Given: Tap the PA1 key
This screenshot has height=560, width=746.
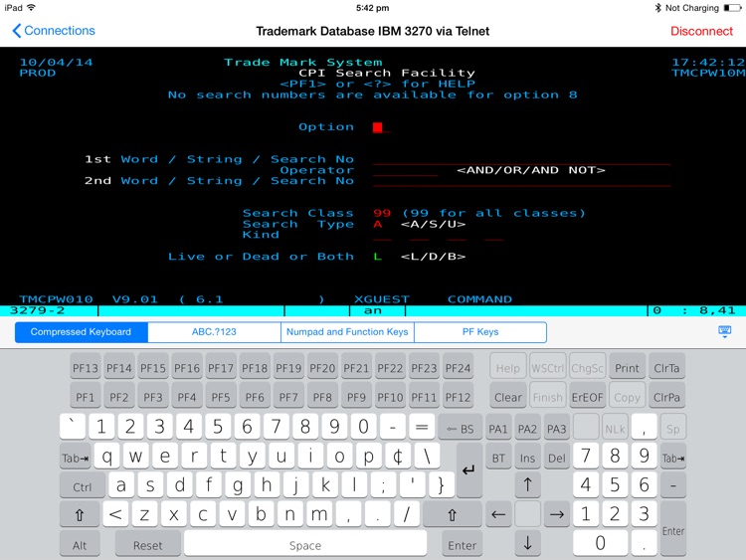Looking at the screenshot, I should point(498,429).
